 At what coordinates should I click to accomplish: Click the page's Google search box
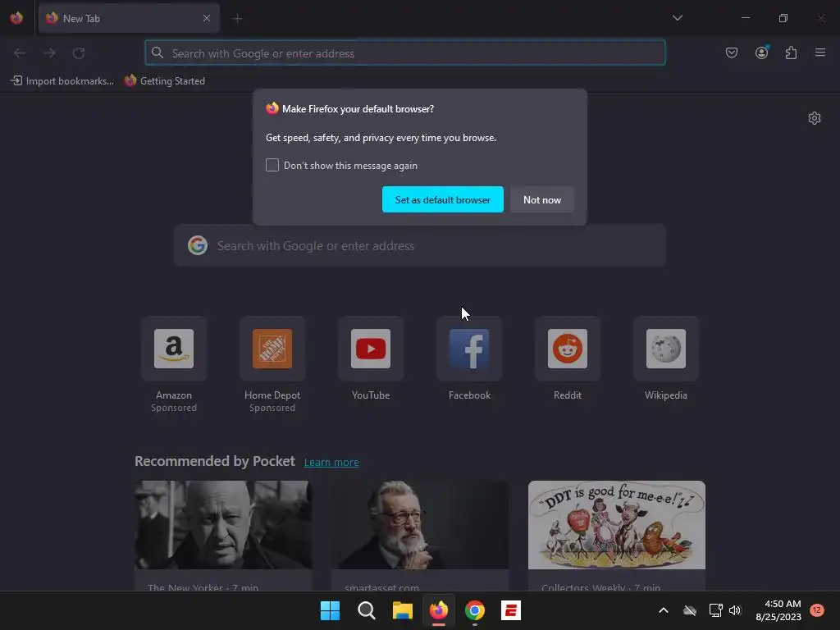420,246
